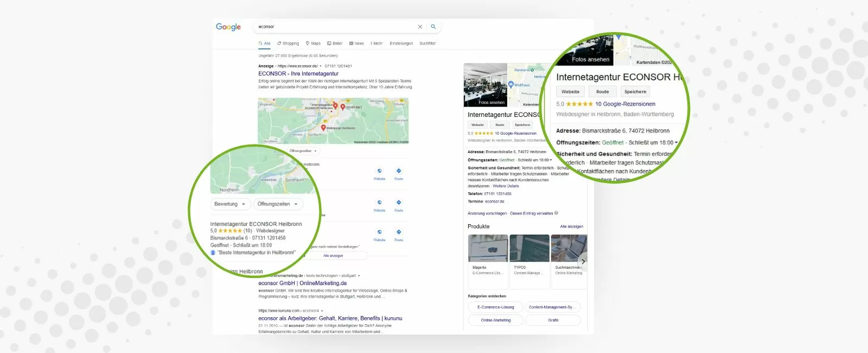Click the Wollhaus pin on the knowledge panel map

[511, 85]
